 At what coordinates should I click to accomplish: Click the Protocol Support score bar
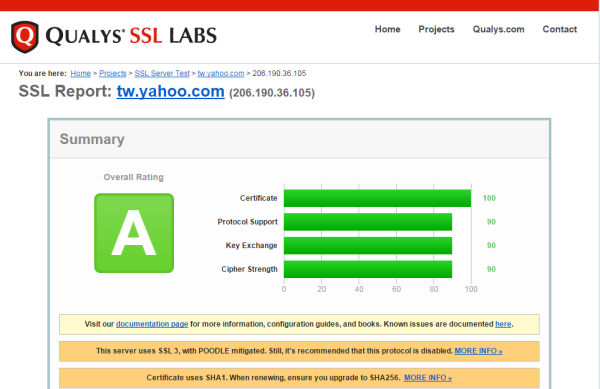(368, 222)
